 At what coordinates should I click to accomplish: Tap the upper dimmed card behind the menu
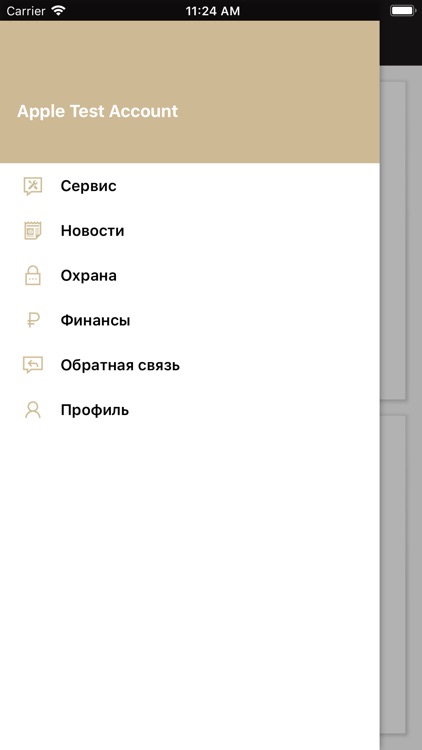393,241
